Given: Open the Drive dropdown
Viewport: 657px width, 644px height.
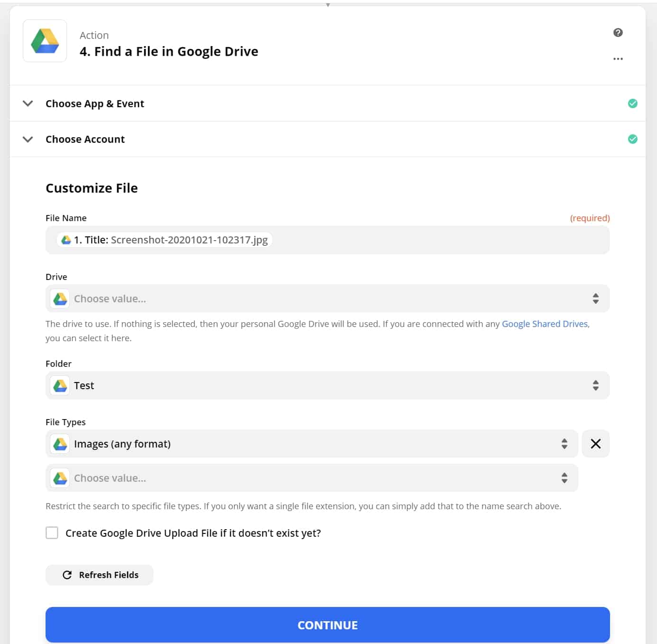Looking at the screenshot, I should click(x=327, y=299).
